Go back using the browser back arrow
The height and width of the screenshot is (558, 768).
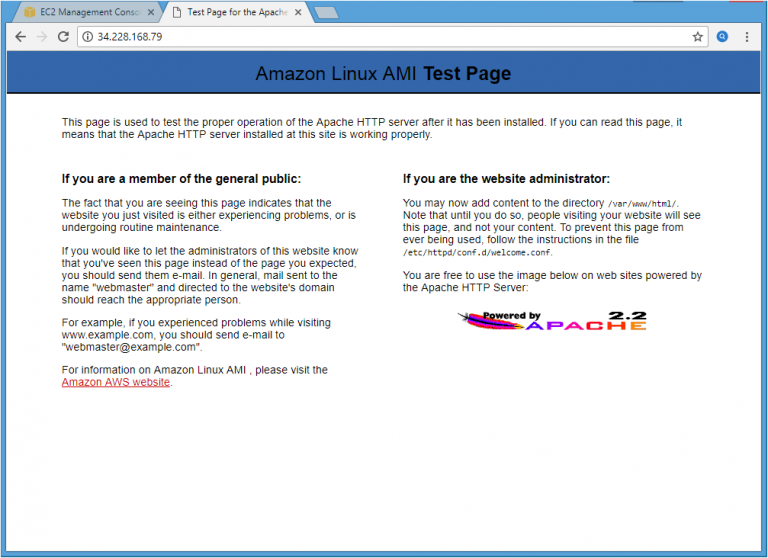21,37
